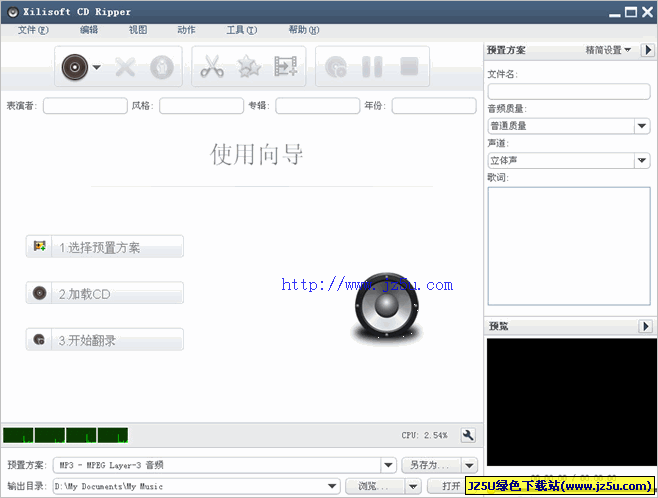This screenshot has width=658, height=498.
Task: Open the 预置方案 MP3 profile dropdown
Action: (388, 465)
